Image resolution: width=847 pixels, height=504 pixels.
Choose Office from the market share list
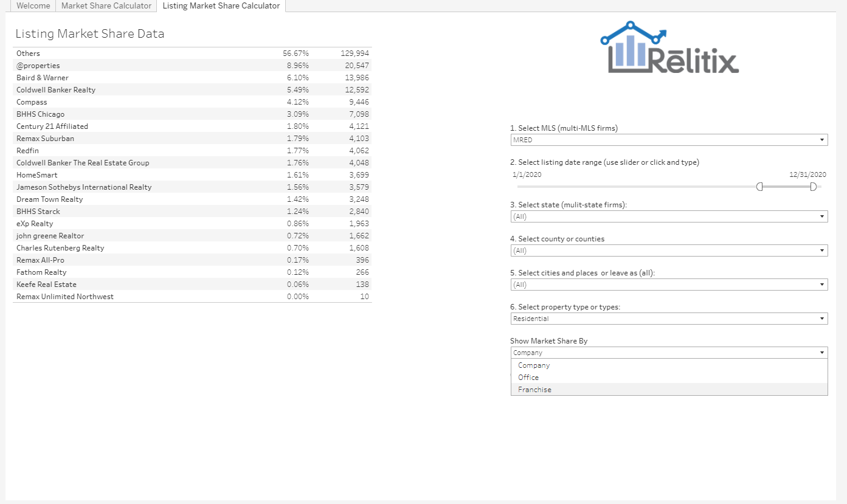pyautogui.click(x=669, y=378)
